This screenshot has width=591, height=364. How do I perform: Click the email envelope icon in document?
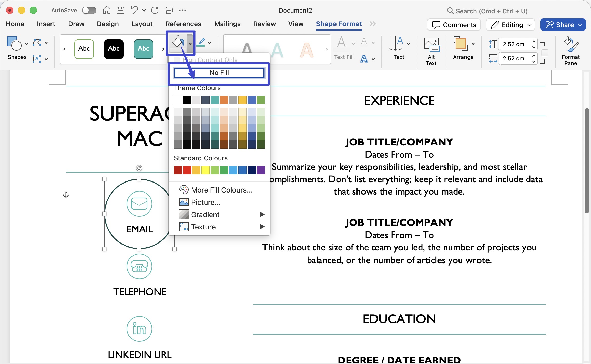139,204
